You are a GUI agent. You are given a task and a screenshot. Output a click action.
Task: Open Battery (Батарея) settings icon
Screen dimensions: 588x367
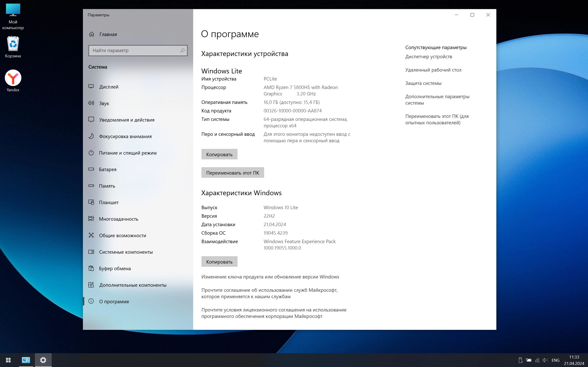(x=91, y=169)
